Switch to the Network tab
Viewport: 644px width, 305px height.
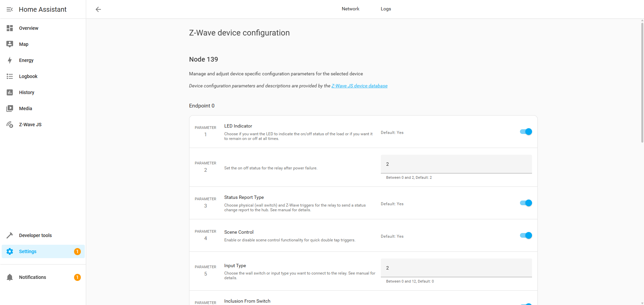350,9
